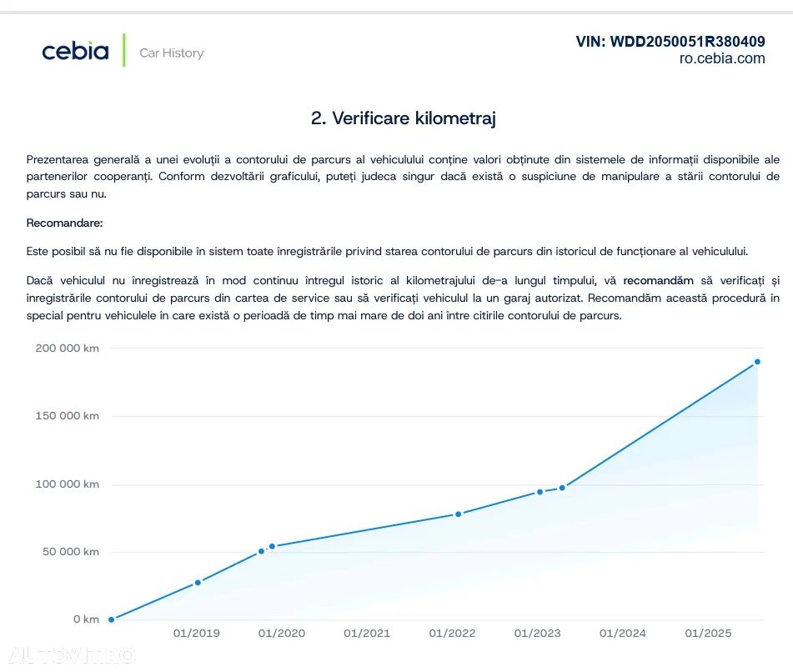Select the first chart data point at 0 km
The height and width of the screenshot is (672, 793).
coord(111,619)
